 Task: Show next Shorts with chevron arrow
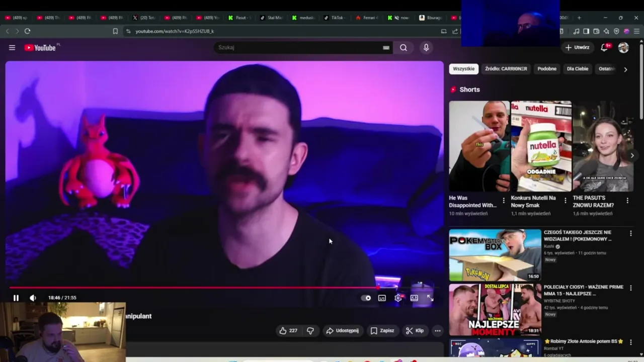point(632,155)
